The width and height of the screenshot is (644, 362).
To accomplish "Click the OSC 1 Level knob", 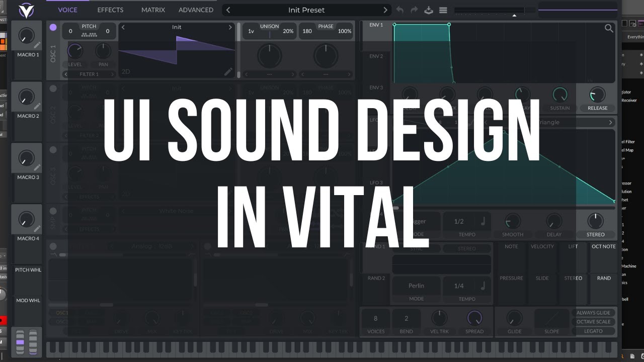I will pyautogui.click(x=75, y=51).
